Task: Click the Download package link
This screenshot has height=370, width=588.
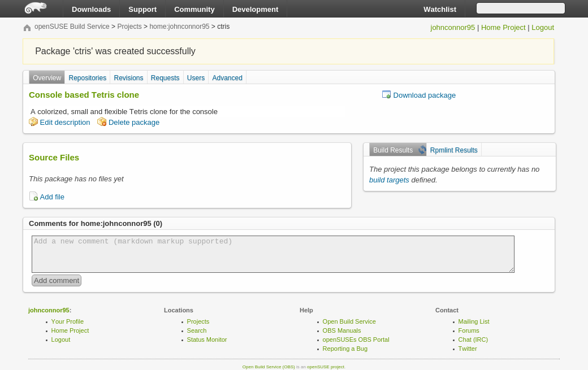Action: point(424,95)
